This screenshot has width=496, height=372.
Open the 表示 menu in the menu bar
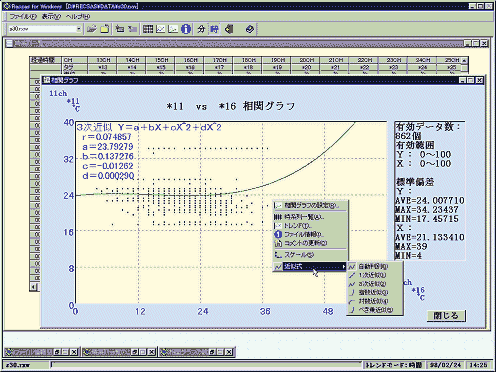click(x=51, y=16)
